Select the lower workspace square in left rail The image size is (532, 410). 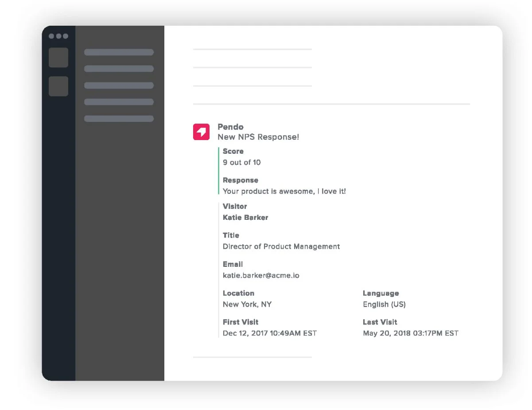(58, 86)
